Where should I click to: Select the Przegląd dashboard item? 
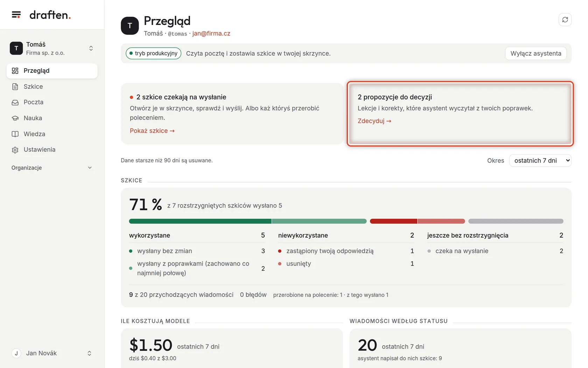click(52, 71)
